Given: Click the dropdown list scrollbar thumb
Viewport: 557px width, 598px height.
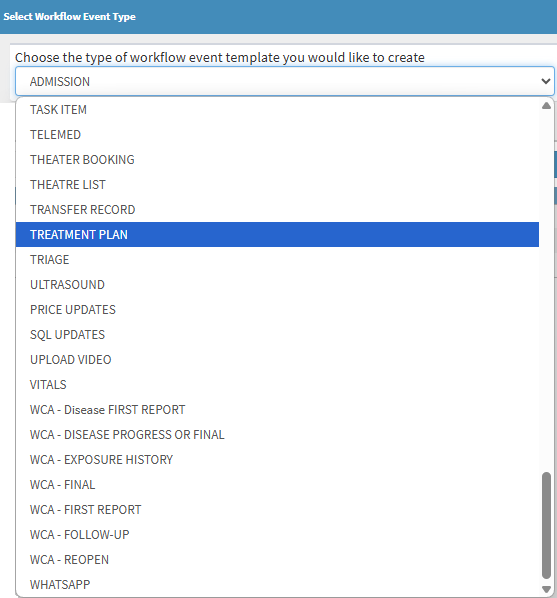Looking at the screenshot, I should pyautogui.click(x=546, y=526).
